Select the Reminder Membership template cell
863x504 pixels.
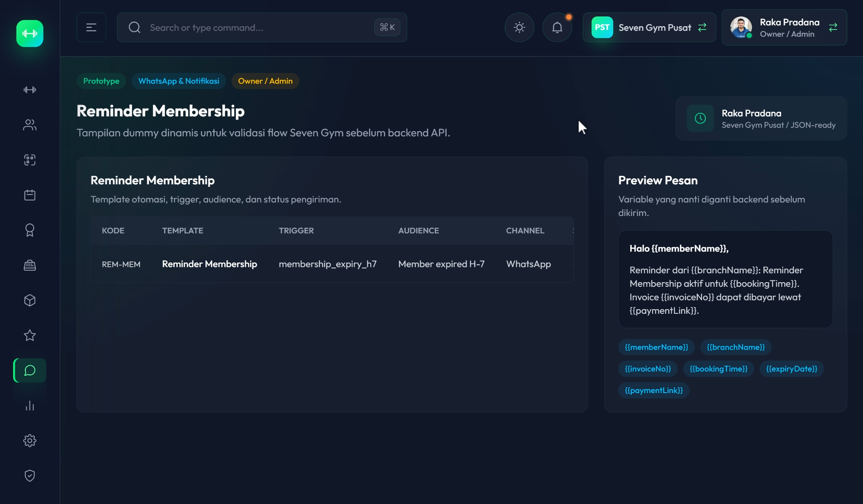(x=210, y=264)
